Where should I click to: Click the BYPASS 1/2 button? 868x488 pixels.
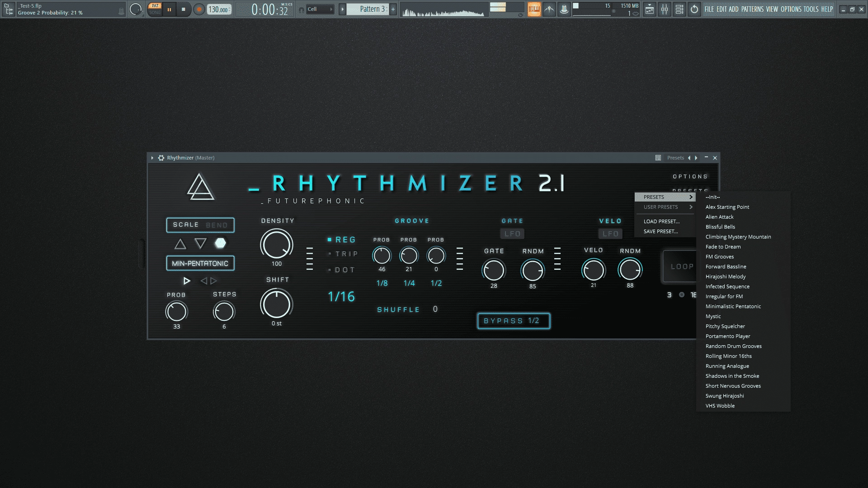coord(514,321)
